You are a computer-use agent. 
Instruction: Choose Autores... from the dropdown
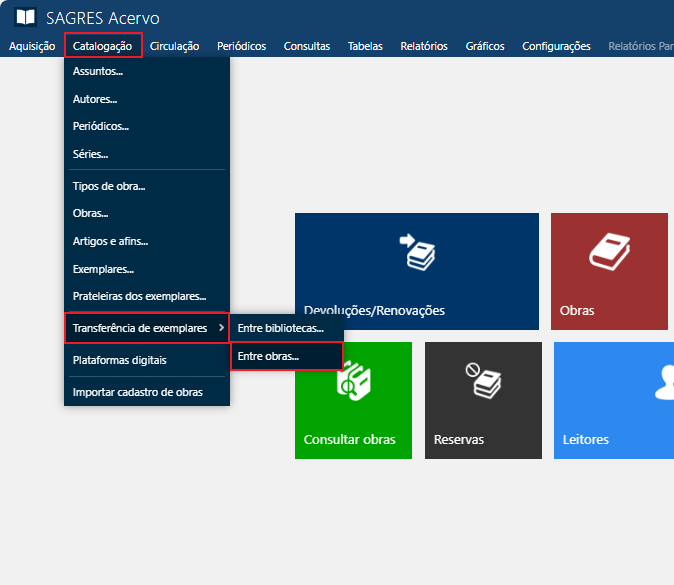pos(147,99)
